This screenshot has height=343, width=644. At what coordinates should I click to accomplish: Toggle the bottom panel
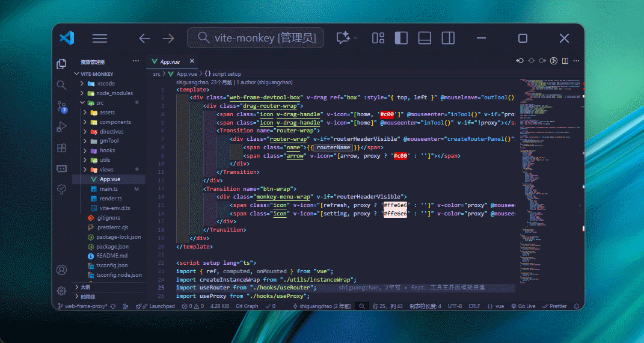[x=425, y=38]
